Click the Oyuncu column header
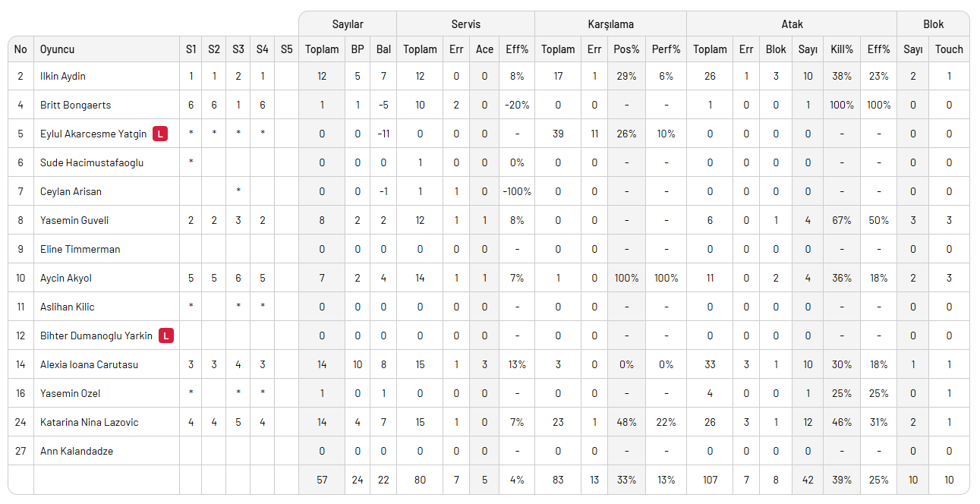The width and height of the screenshot is (980, 504). (58, 49)
